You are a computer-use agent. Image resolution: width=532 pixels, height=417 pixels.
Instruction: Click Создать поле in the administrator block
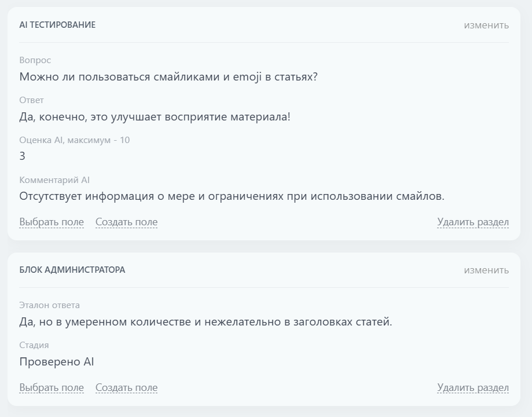126,387
